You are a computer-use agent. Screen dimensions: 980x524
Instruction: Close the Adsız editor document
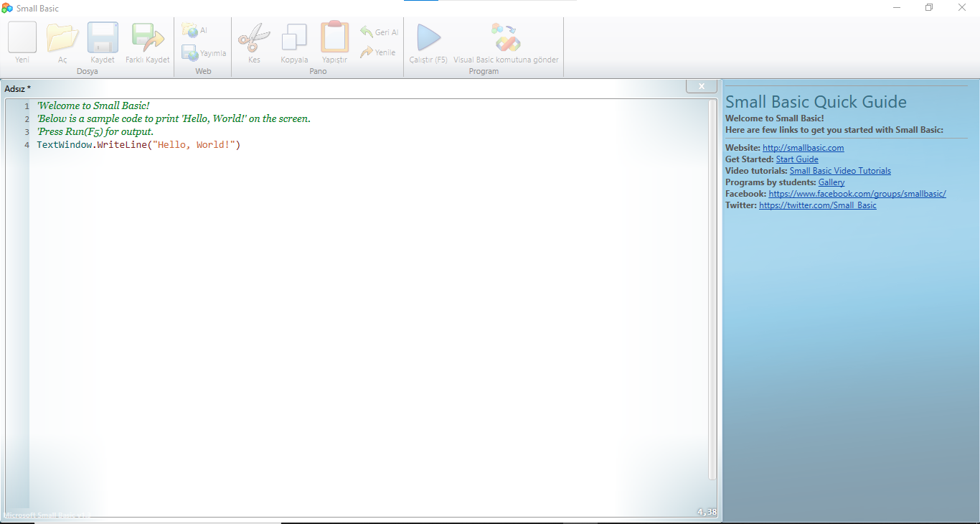(x=702, y=86)
